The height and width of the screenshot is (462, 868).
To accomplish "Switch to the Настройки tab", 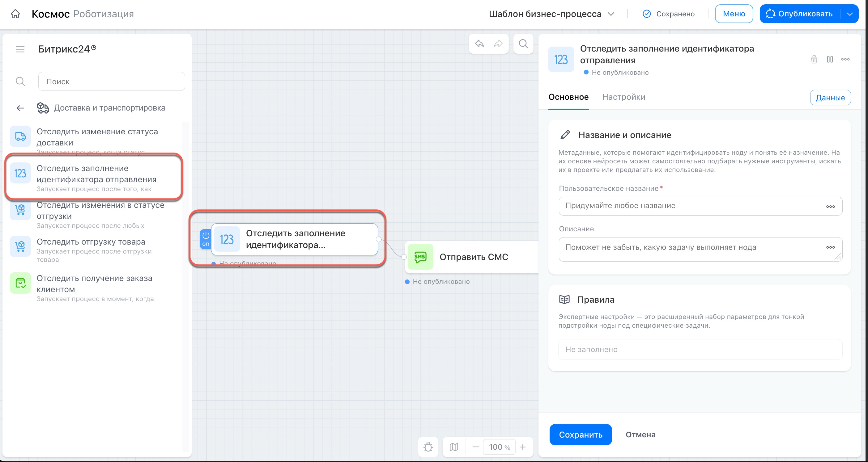I will [x=624, y=97].
